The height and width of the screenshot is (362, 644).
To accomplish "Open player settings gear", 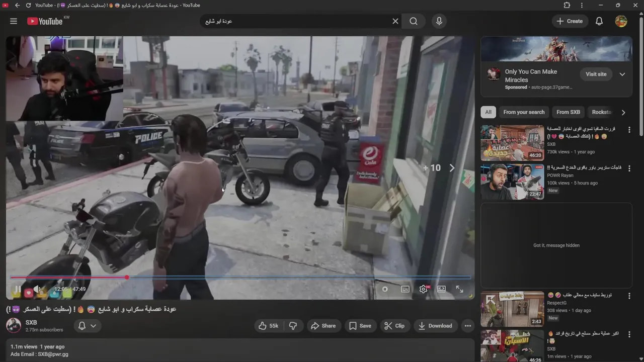I will coord(423,289).
